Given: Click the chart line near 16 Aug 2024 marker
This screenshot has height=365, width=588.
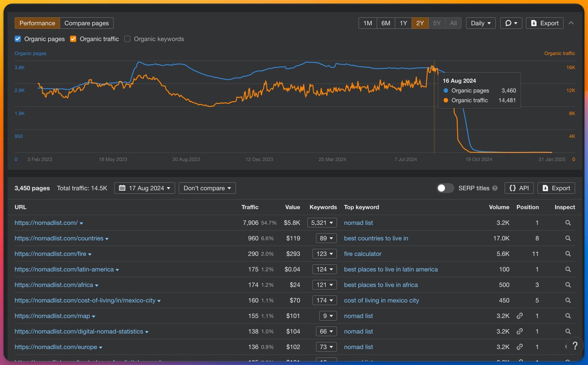Looking at the screenshot, I should click(x=434, y=69).
